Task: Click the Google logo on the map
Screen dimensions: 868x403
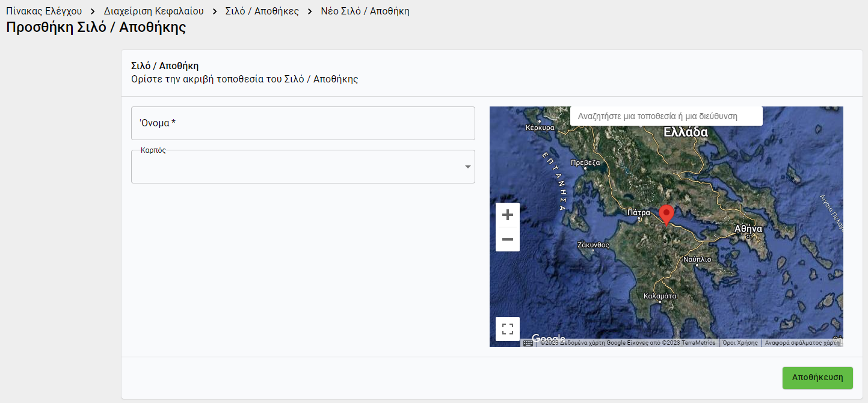Action: pos(547,337)
